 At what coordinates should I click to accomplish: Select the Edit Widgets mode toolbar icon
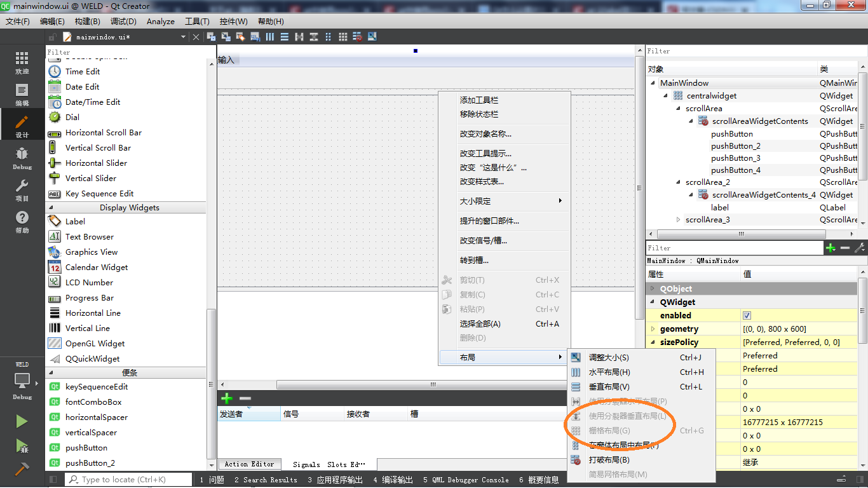point(210,37)
